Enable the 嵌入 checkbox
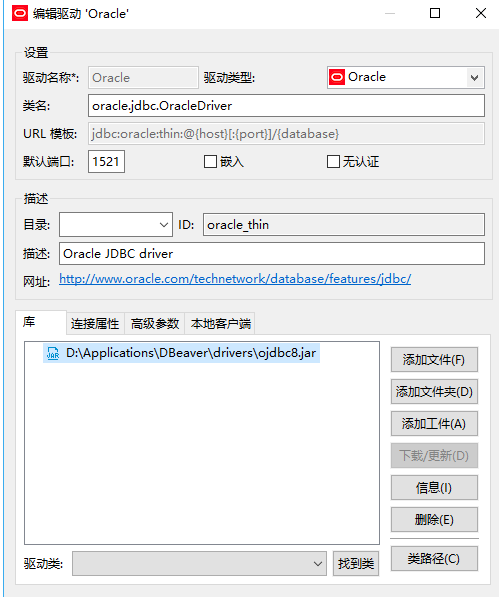The width and height of the screenshot is (499, 597). 210,161
